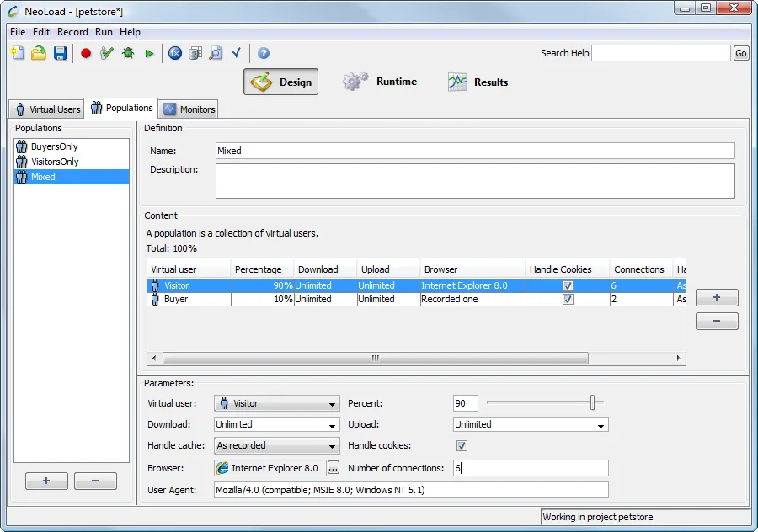Remove selected population with minus button
The width and height of the screenshot is (758, 532).
pyautogui.click(x=95, y=481)
